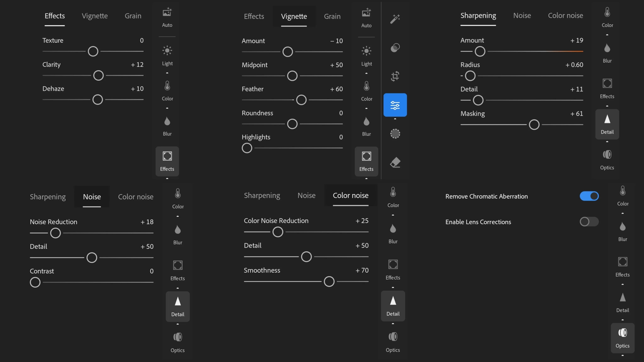Open the Grain tab above the Vignette Midpoint slider
644x362 pixels.
tap(332, 16)
